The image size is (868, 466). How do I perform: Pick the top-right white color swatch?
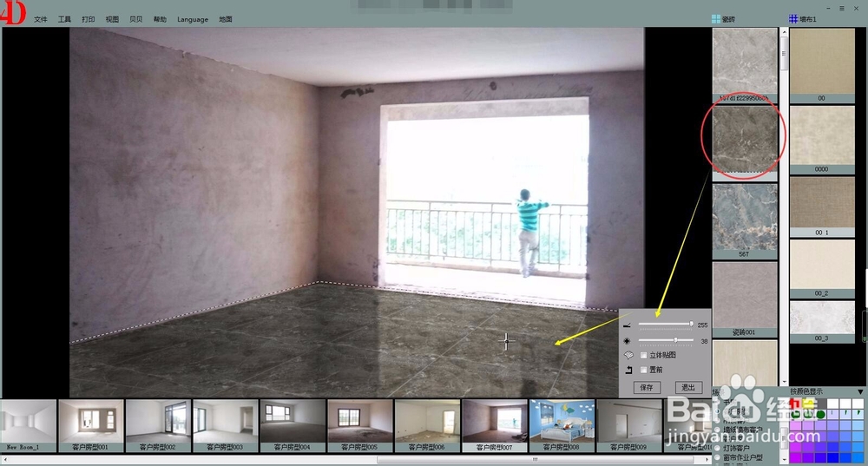pyautogui.click(x=858, y=404)
